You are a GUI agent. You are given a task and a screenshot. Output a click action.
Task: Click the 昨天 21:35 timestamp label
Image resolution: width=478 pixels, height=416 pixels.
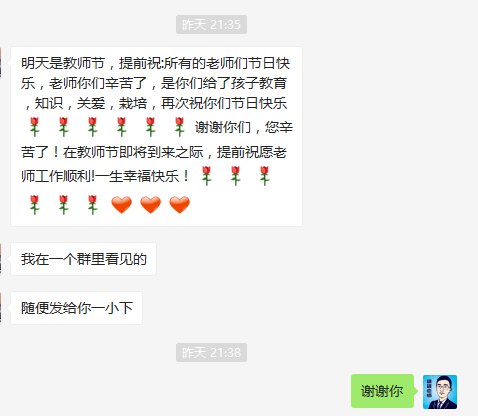click(x=211, y=24)
